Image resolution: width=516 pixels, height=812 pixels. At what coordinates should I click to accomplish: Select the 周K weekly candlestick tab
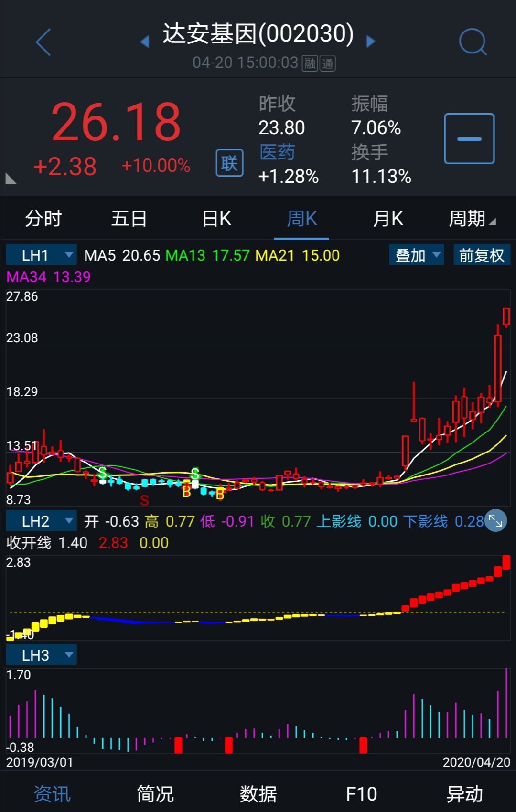point(301,219)
